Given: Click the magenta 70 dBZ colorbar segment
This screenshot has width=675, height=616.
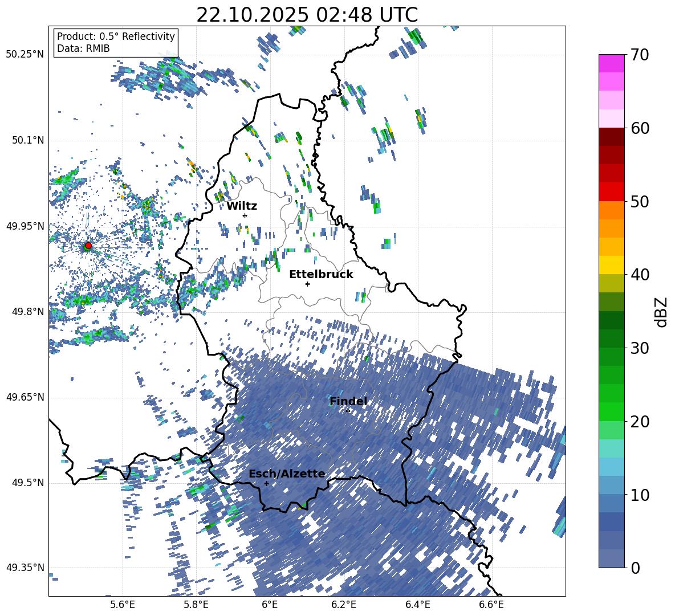Looking at the screenshot, I should click(x=611, y=63).
